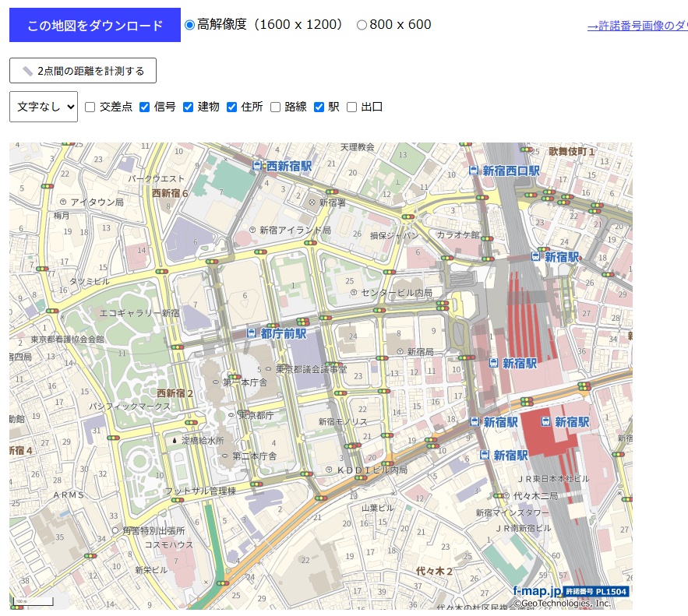688x616 pixels.
Task: Click the 代々木 2 district label
Action: (434, 571)
